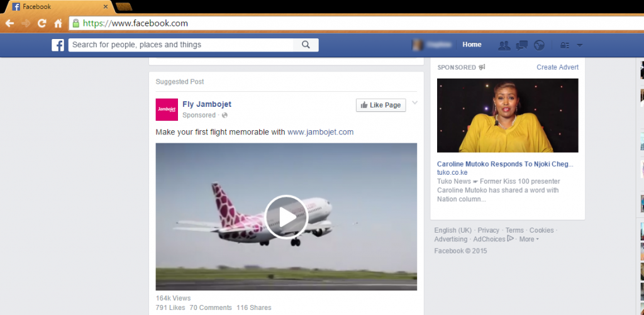644x315 pixels.
Task: Click English (UK) language link
Action: tap(453, 230)
